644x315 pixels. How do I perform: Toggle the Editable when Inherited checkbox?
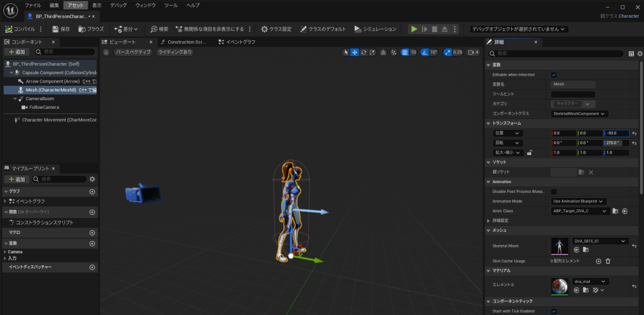[554, 74]
